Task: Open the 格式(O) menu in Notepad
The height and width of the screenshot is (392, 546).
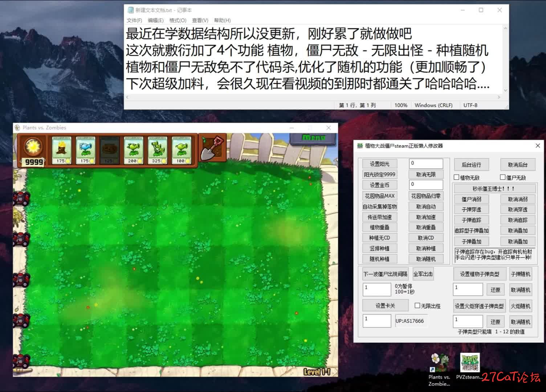Action: [178, 20]
